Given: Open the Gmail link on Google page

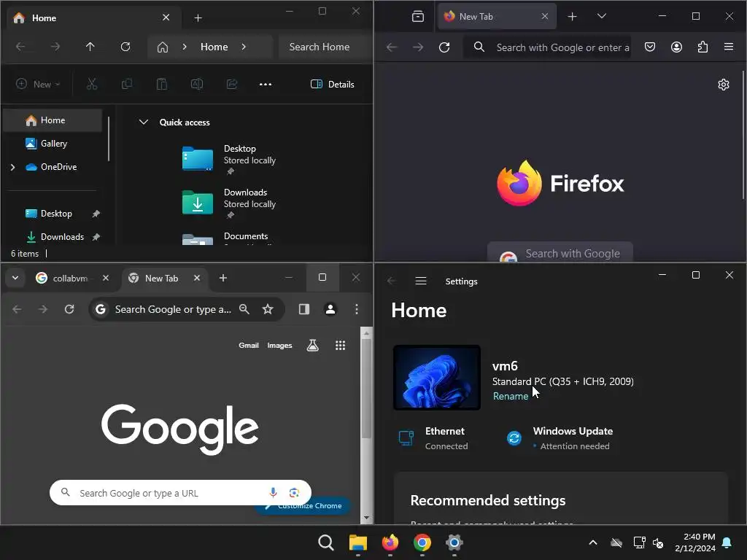Looking at the screenshot, I should pos(249,345).
